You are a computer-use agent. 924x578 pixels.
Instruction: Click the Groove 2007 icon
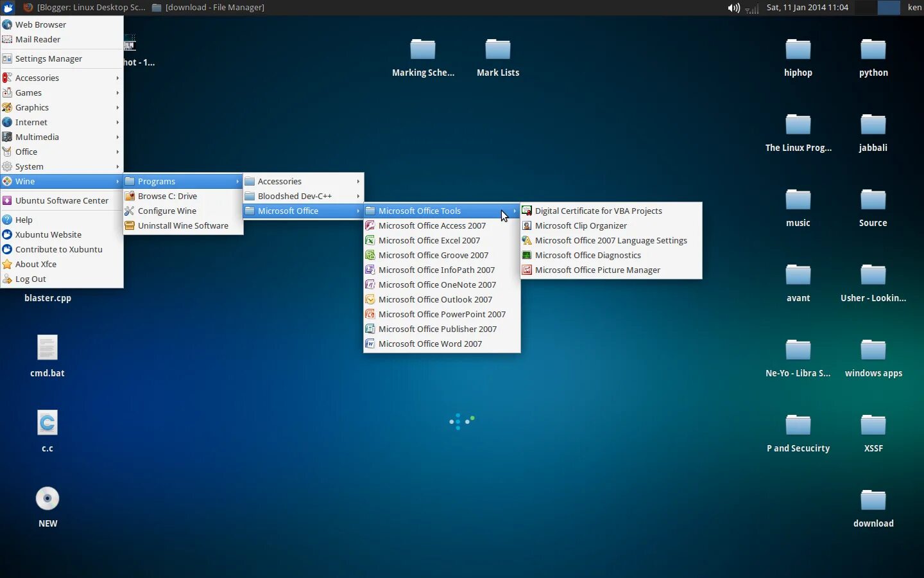tap(370, 255)
